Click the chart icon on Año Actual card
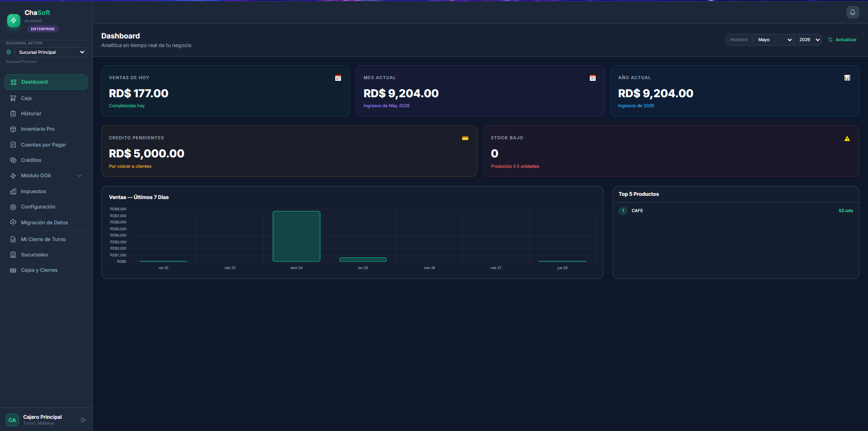 point(847,78)
